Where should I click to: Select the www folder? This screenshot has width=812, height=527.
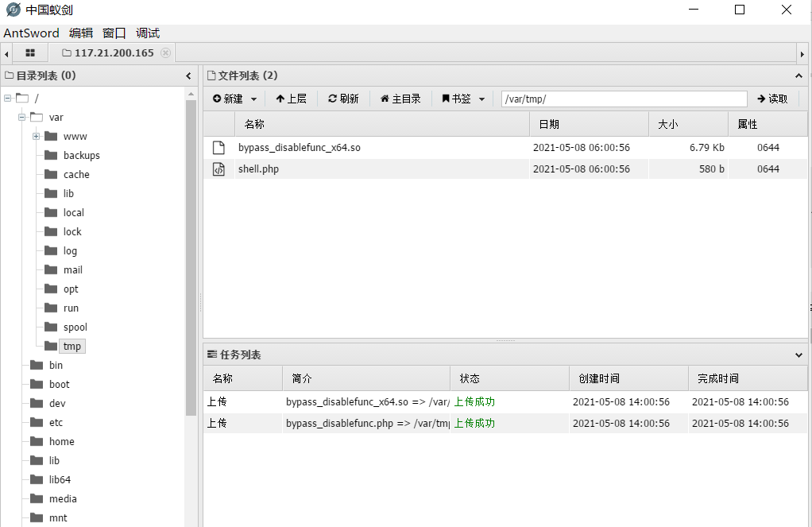75,136
